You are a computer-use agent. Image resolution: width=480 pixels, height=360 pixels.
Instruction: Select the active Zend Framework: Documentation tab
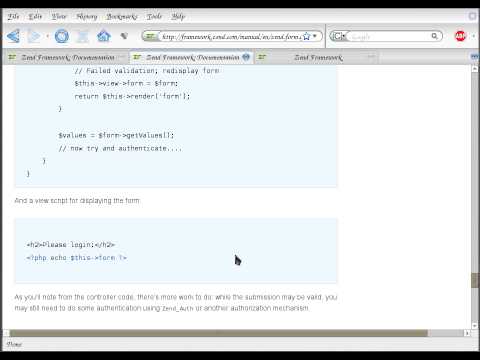(x=192, y=57)
